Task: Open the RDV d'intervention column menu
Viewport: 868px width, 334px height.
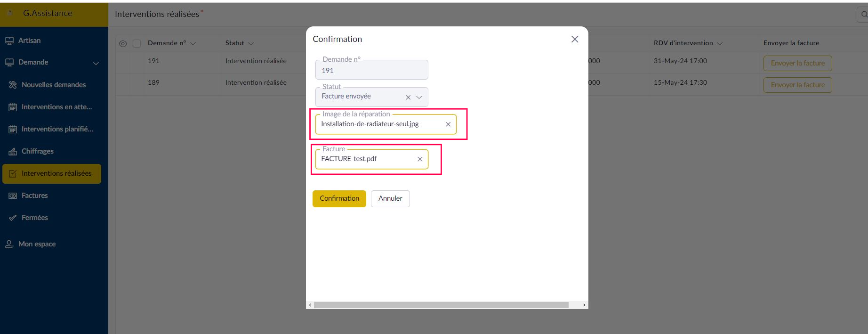Action: tap(720, 43)
